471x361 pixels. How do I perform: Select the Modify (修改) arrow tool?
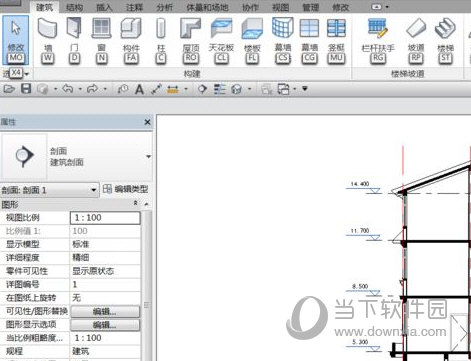16,40
